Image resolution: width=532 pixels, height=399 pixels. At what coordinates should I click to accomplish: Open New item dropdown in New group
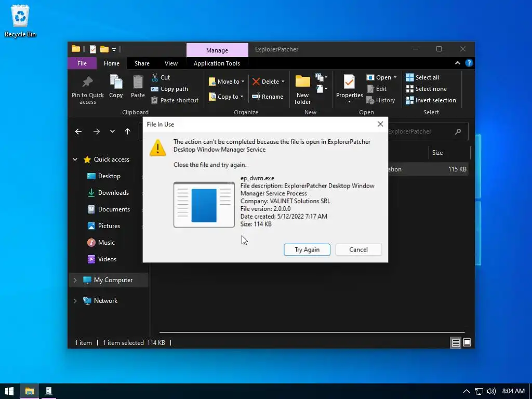click(x=321, y=78)
